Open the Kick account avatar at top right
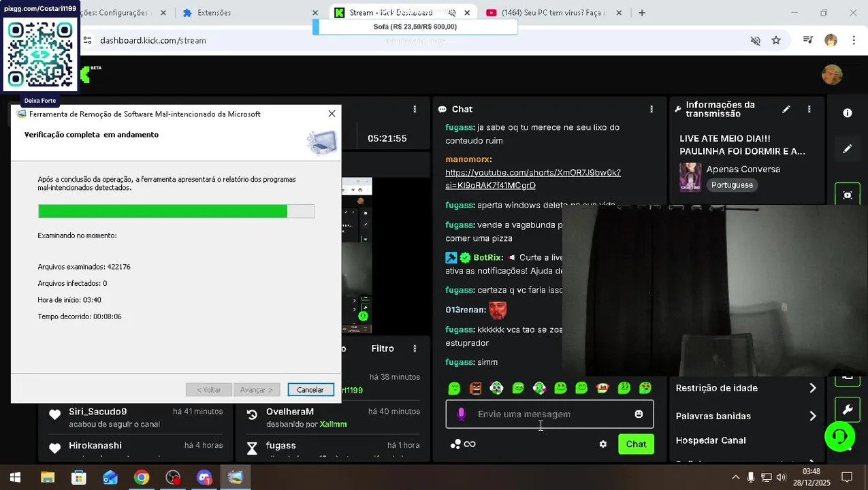868x490 pixels. 832,75
